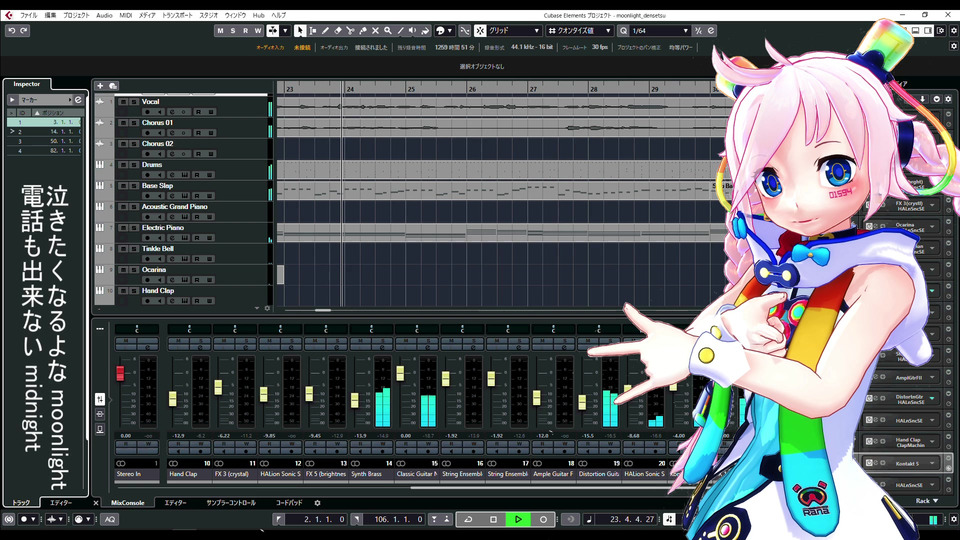Toggle global Solo S state button

pos(233,31)
